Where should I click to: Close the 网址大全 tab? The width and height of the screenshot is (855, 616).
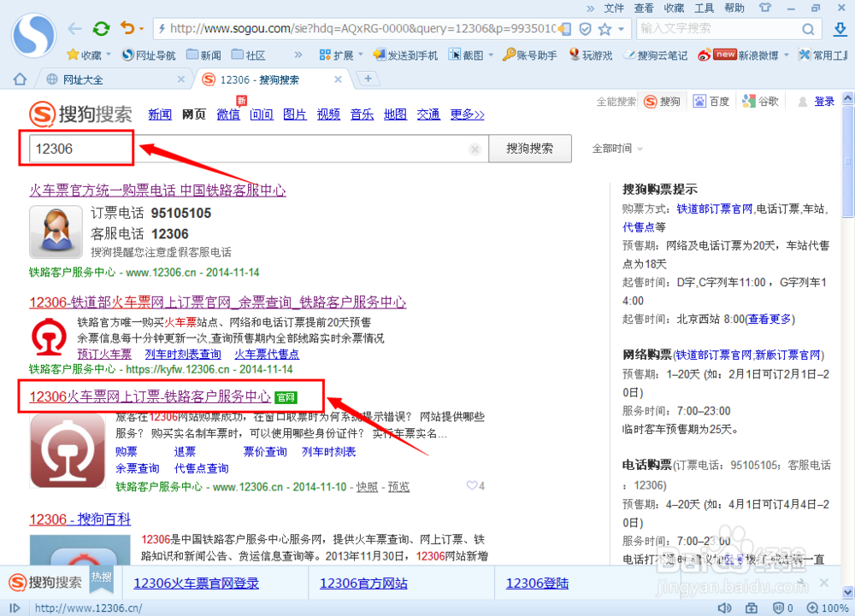click(x=181, y=79)
